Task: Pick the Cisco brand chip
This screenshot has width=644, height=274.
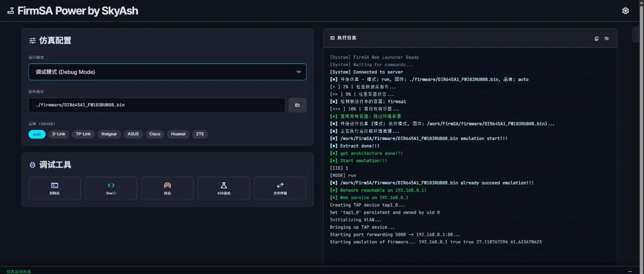Action: click(155, 134)
